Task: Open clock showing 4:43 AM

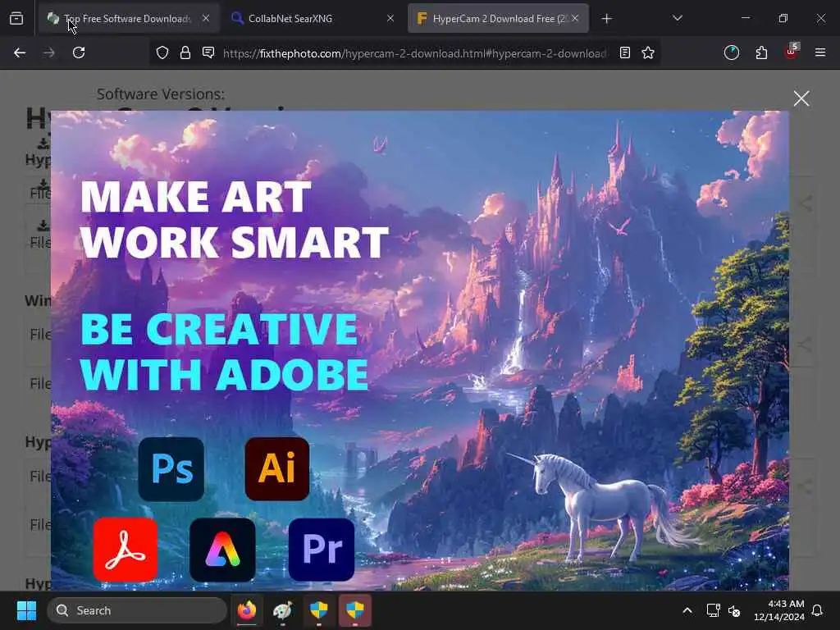Action: [x=778, y=610]
